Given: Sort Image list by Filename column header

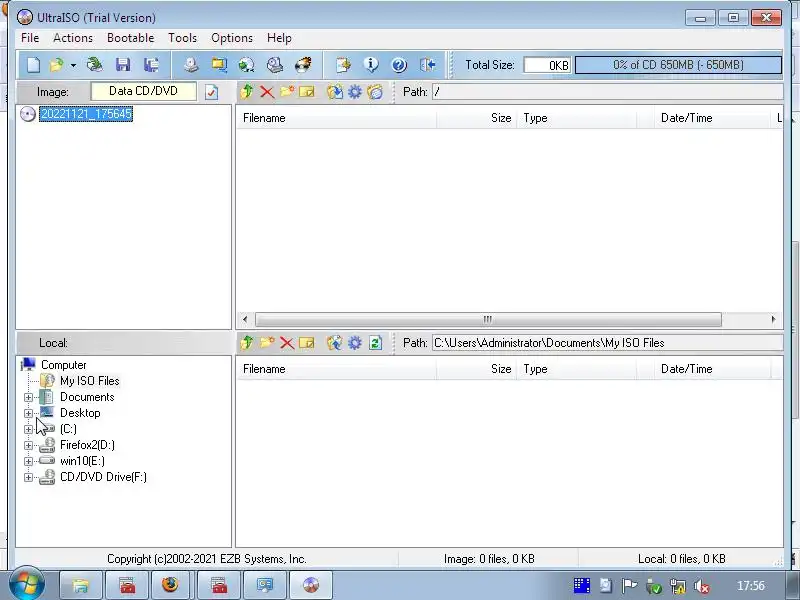Looking at the screenshot, I should tap(337, 118).
